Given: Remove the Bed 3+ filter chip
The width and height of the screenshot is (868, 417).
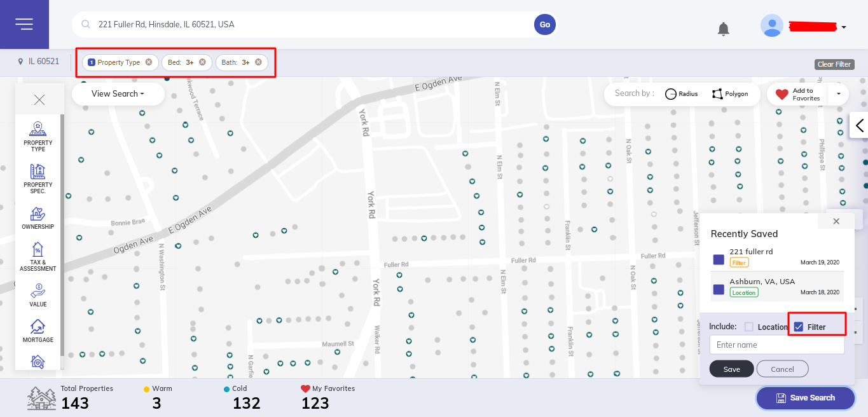Looking at the screenshot, I should [x=202, y=62].
